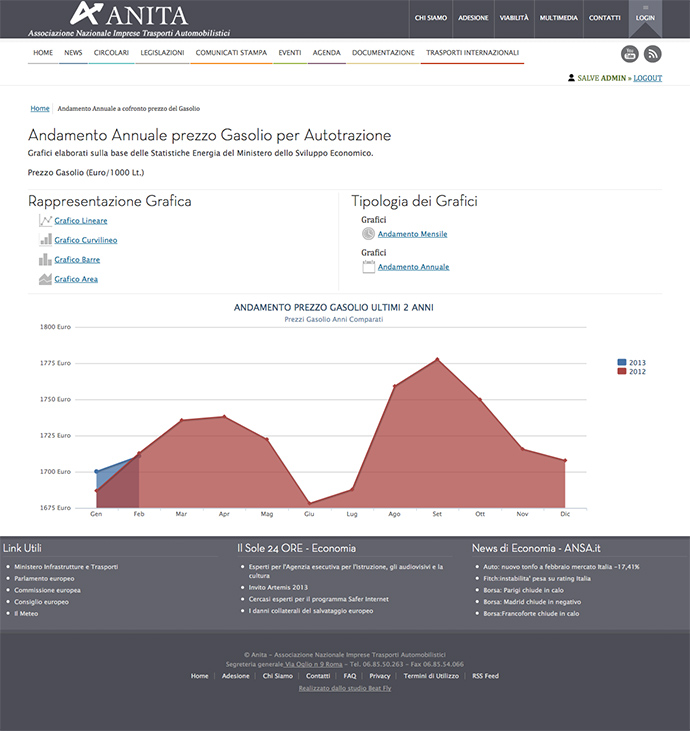Click the footer Privacy link
The height and width of the screenshot is (731, 690).
(380, 676)
